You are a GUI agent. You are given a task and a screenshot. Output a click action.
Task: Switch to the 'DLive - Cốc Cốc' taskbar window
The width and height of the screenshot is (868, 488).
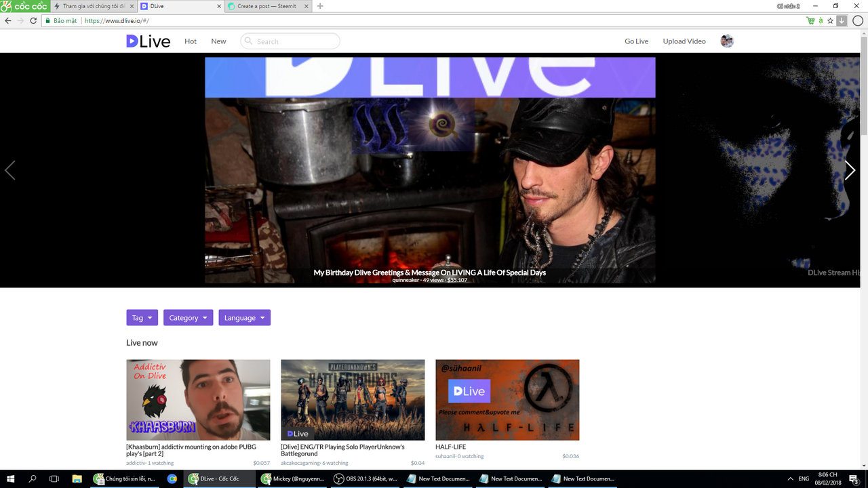(x=220, y=479)
